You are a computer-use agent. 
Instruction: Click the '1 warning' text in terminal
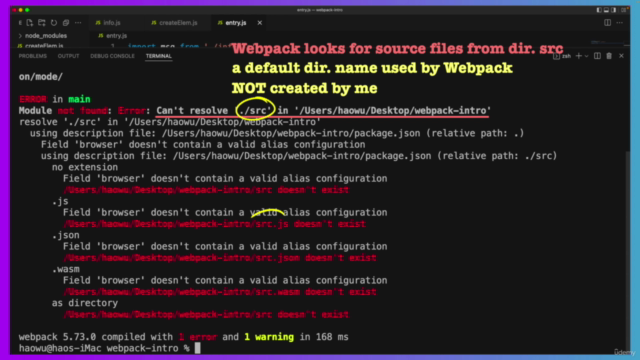point(269,337)
